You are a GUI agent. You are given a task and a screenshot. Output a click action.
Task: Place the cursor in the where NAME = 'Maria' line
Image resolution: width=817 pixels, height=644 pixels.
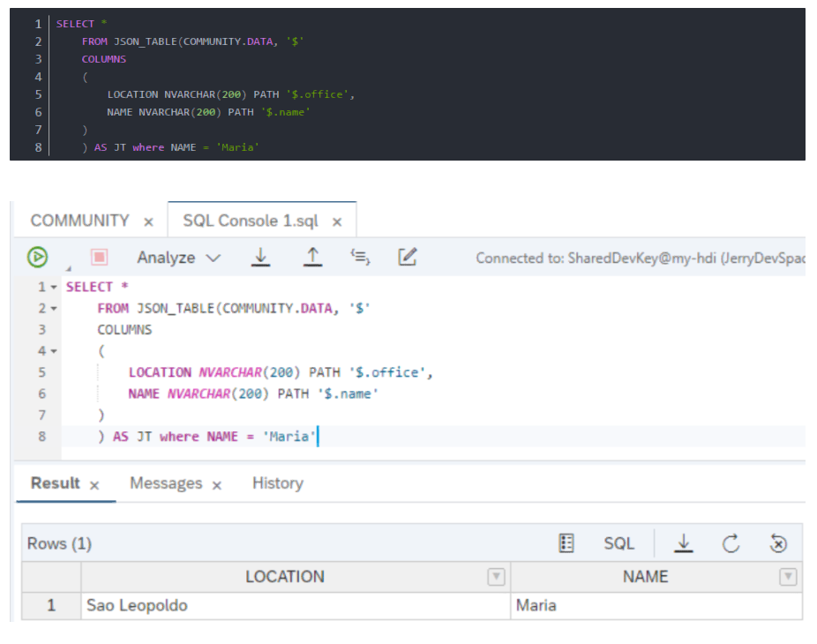tap(206, 437)
